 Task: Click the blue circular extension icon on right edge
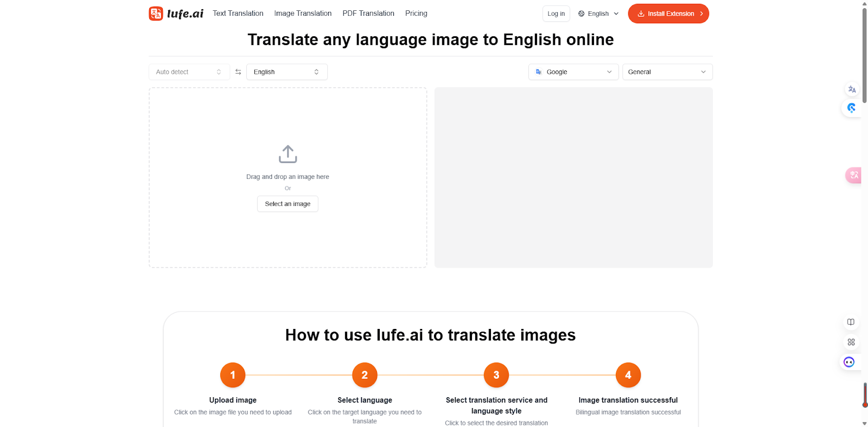(851, 108)
